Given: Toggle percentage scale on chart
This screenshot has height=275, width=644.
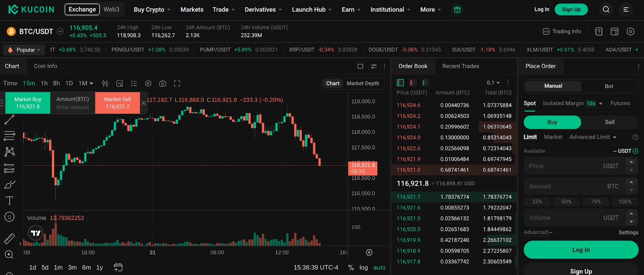Looking at the screenshot, I should pos(351,268).
